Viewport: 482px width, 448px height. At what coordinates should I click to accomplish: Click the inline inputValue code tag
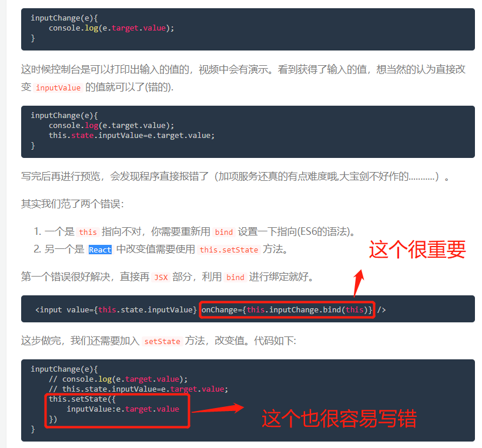58,88
